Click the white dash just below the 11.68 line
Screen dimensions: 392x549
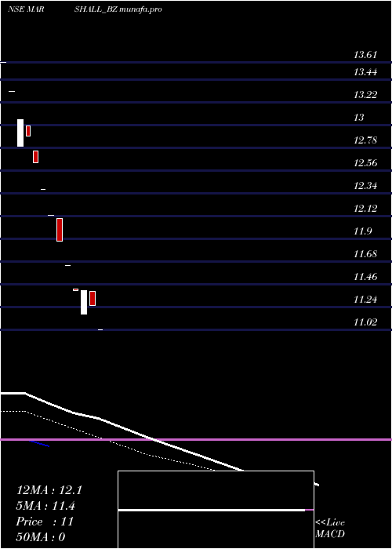click(x=68, y=265)
